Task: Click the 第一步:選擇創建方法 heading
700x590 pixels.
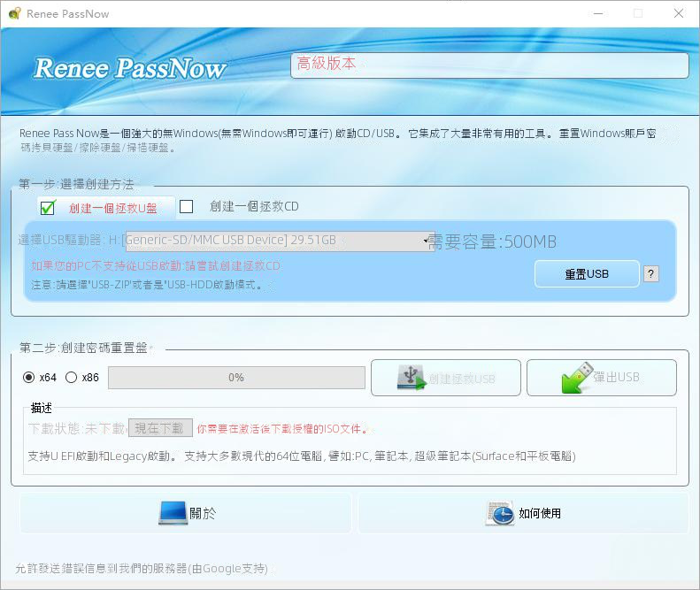Action: [76, 184]
